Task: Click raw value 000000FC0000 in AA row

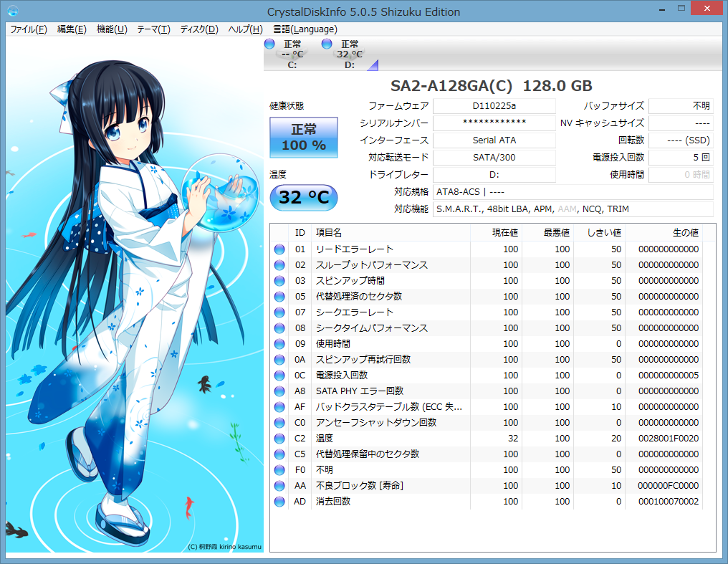Action: coord(668,486)
